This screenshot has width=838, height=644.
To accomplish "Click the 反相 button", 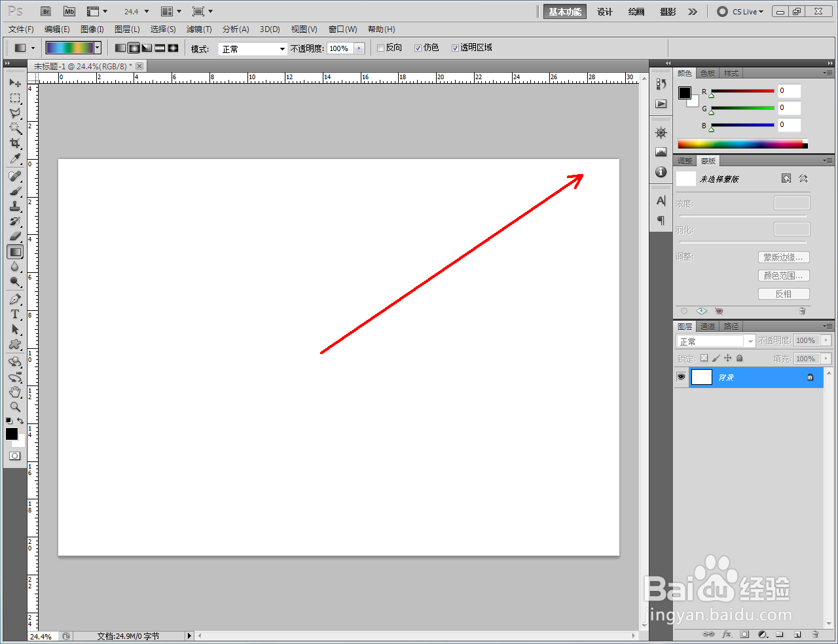I will pyautogui.click(x=784, y=294).
